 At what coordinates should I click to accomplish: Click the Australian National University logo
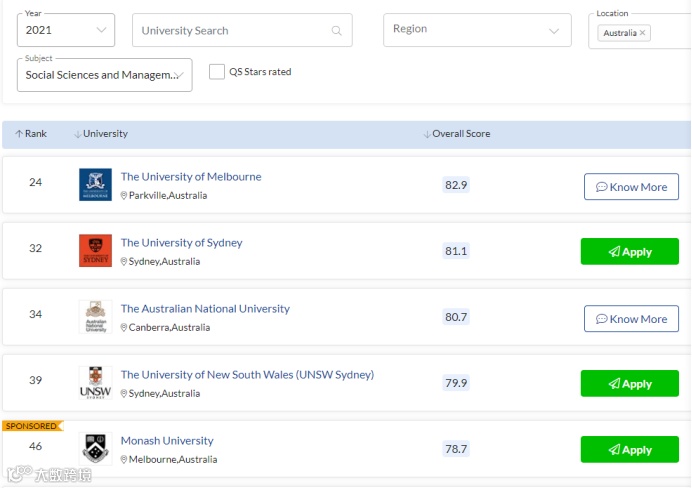click(x=95, y=317)
